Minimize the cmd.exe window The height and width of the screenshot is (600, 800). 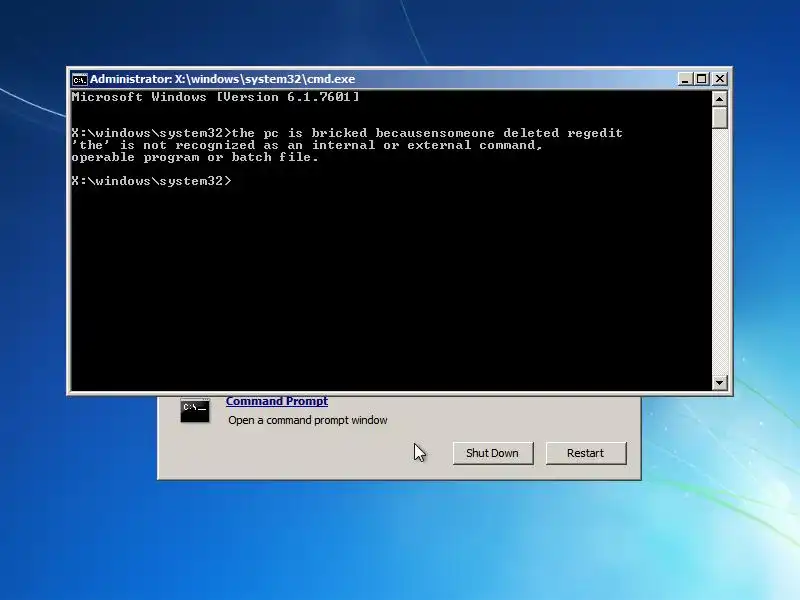click(x=685, y=79)
